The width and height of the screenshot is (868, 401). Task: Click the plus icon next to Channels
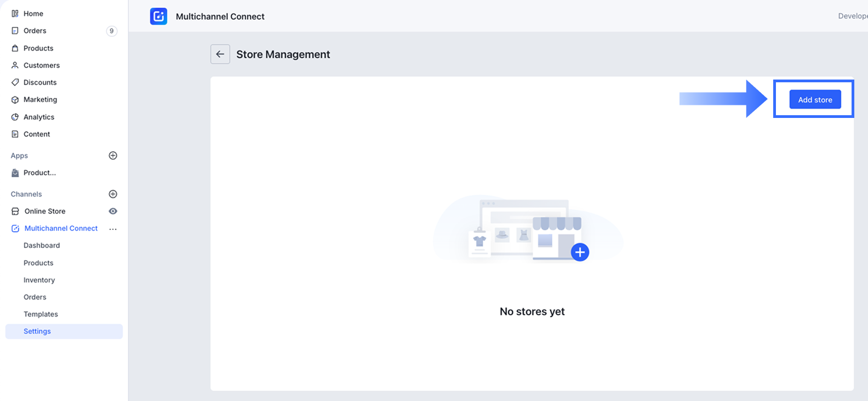113,194
